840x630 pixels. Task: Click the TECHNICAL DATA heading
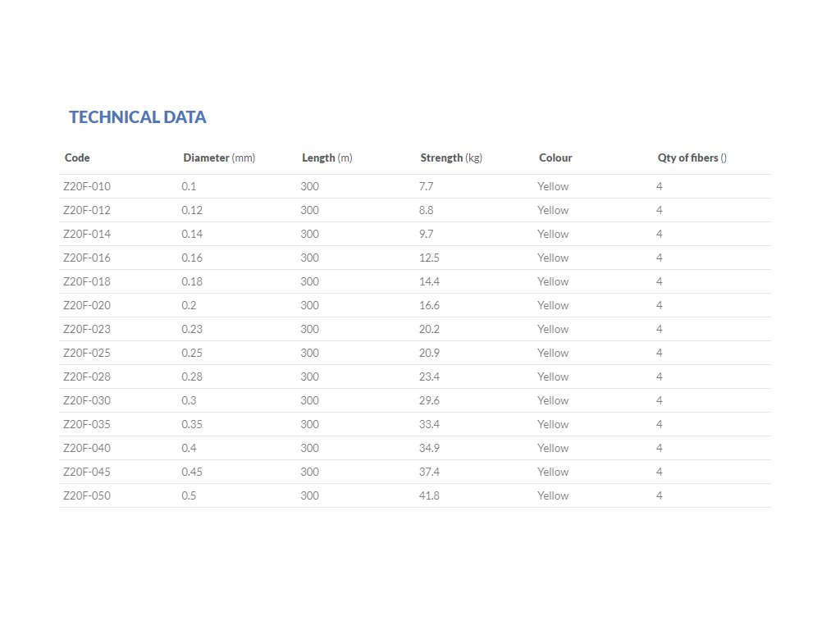138,117
